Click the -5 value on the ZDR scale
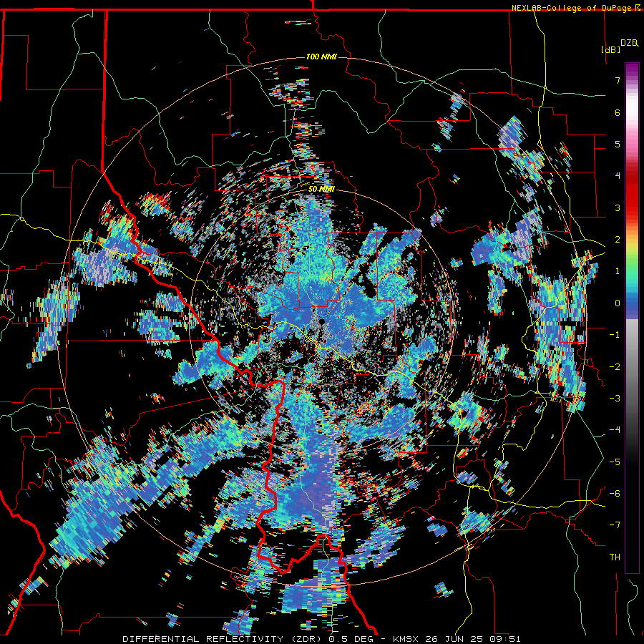 [x=615, y=462]
